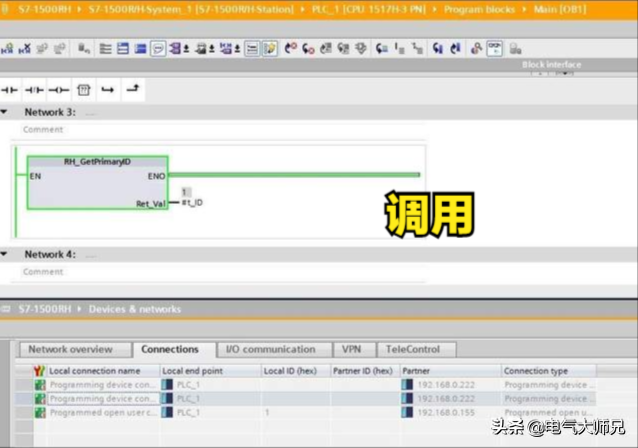Click the update block calls icon

coord(326,49)
